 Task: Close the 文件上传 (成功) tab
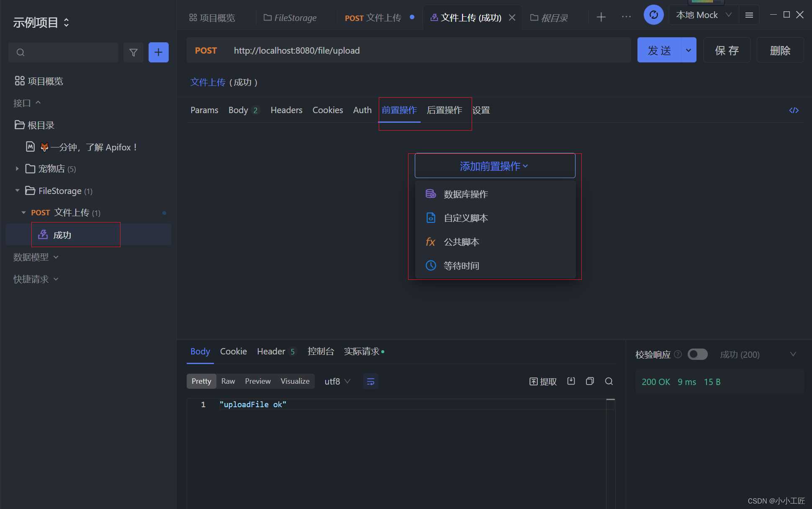(512, 17)
